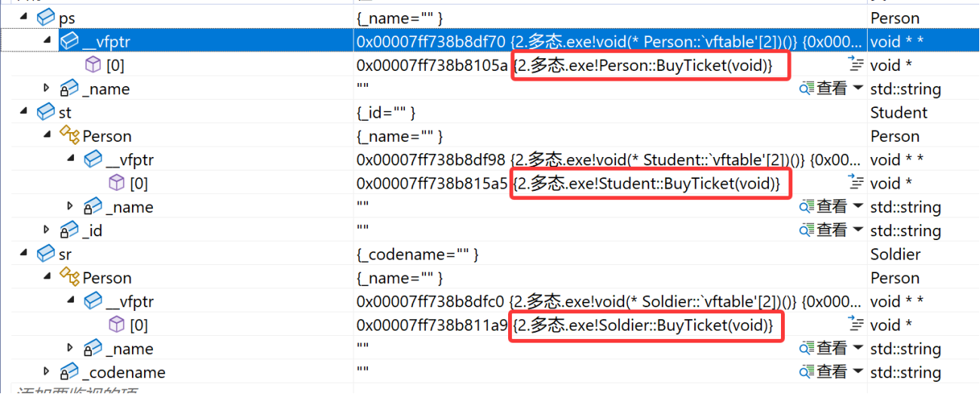Viewport: 980px width, 394px height.
Task: Open the 查看 dropdown arrow in the ps _name row
Action: click(x=858, y=88)
